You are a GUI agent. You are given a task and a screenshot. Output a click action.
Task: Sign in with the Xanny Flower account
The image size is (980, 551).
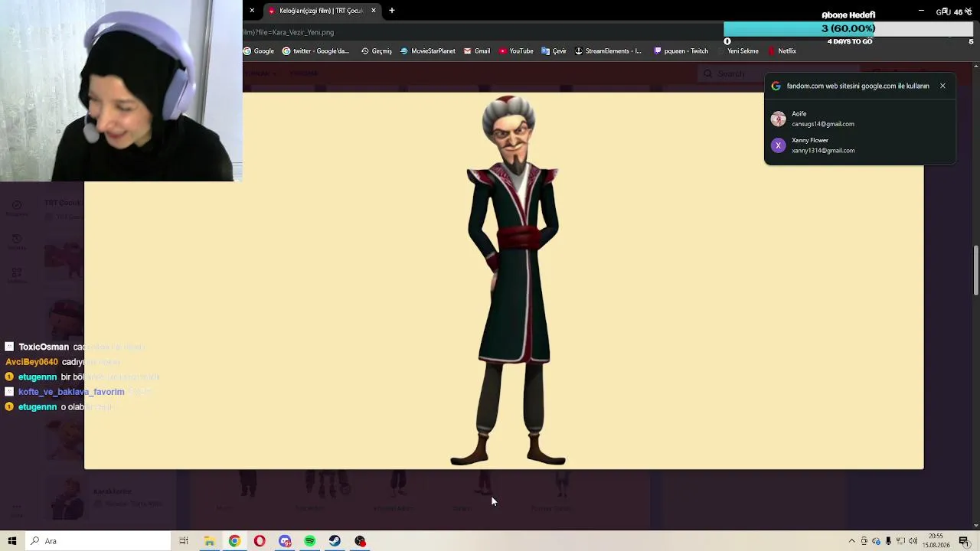(860, 145)
